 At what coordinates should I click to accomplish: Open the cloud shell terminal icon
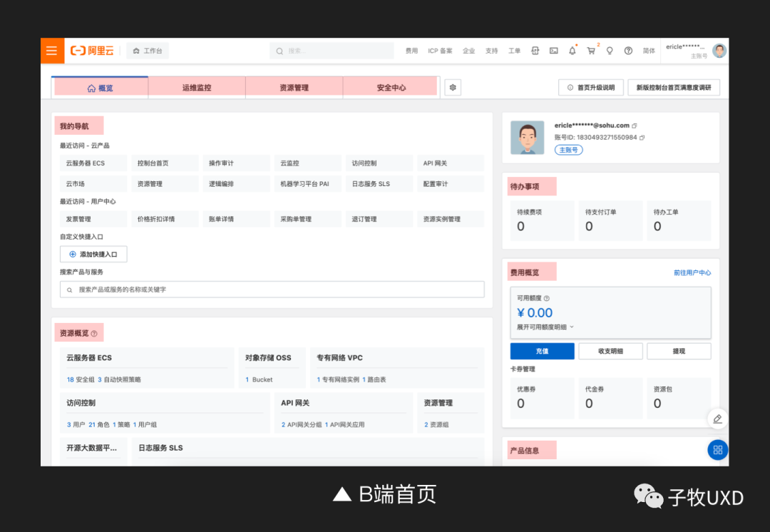pos(553,51)
